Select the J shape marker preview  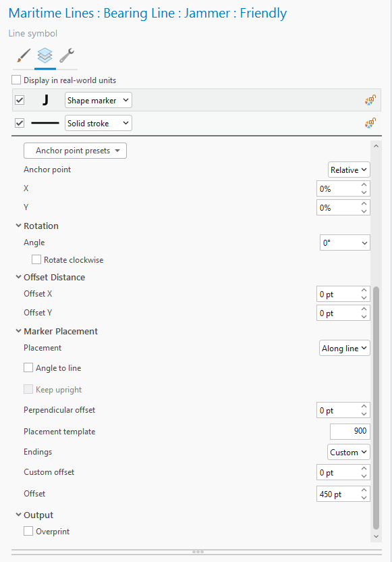click(45, 100)
